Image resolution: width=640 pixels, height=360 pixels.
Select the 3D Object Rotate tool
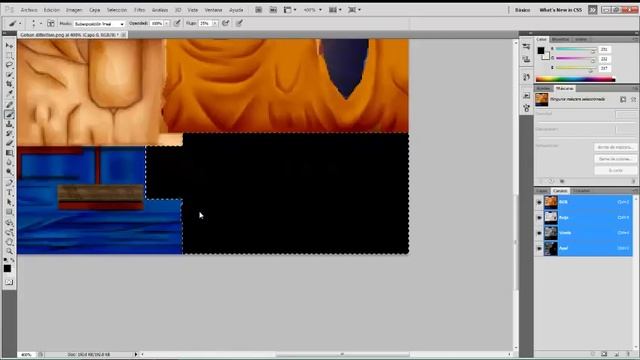point(9,223)
